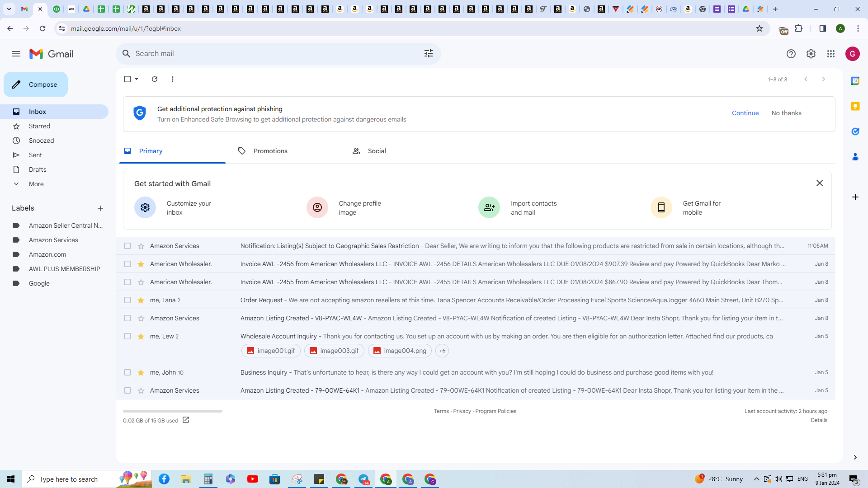This screenshot has width=868, height=488.
Task: Bookmark this page with star icon
Action: [x=759, y=28]
